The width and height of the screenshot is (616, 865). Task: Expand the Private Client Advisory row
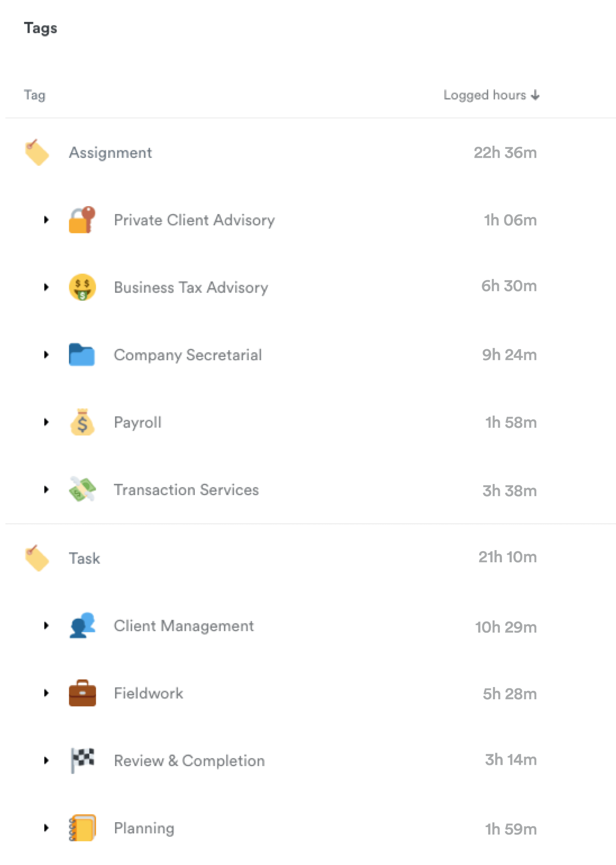(46, 220)
